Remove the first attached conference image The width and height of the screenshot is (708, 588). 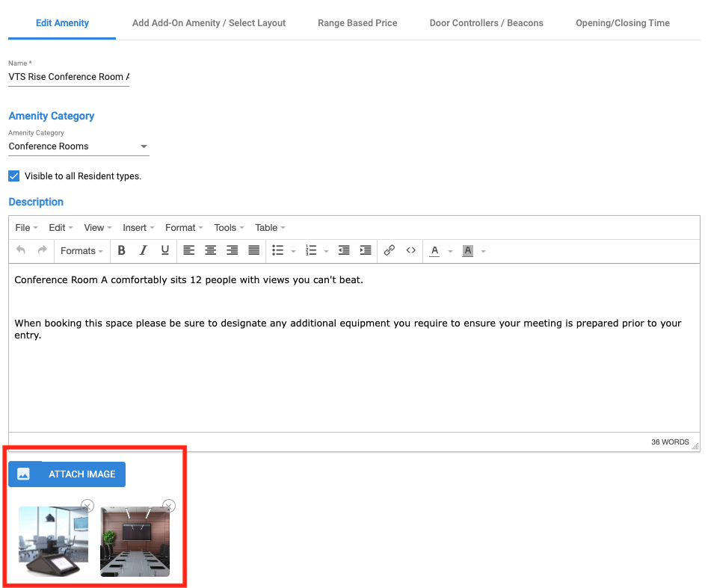[87, 506]
